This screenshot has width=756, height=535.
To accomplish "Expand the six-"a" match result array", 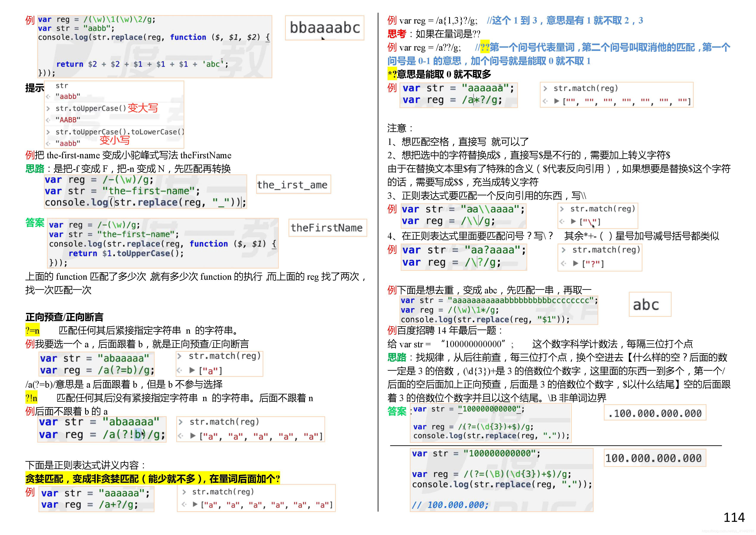I will tap(195, 504).
